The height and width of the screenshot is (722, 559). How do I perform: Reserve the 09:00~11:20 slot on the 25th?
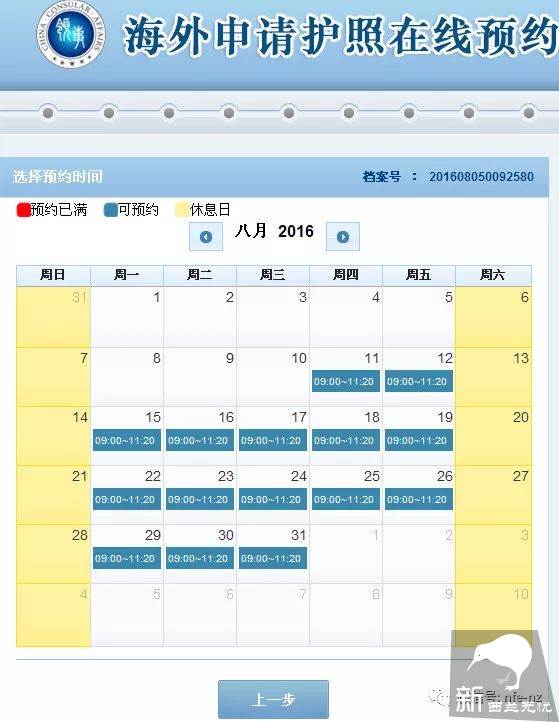point(345,499)
